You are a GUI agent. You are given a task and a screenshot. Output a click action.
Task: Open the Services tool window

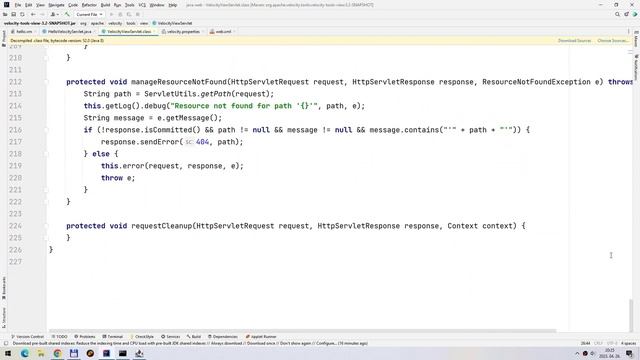171,337
